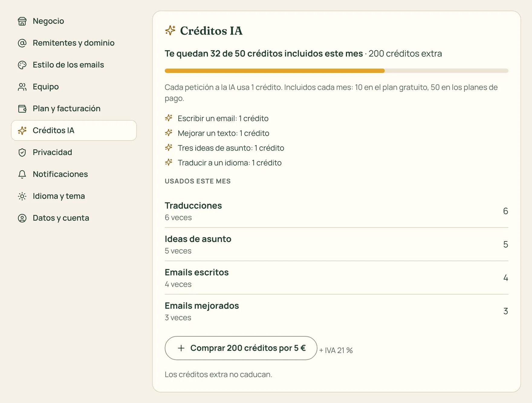The image size is (532, 403).
Task: Open Estilo de los emails section
Action: 74,65
